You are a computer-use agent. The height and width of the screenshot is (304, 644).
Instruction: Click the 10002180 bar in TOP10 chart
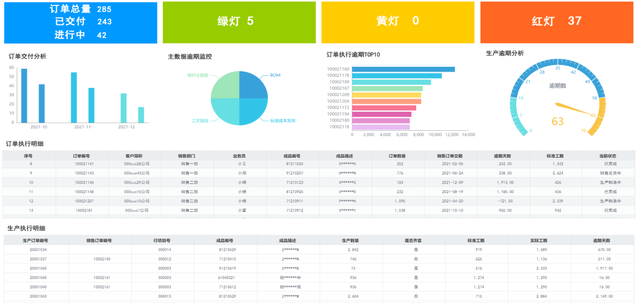(380, 121)
